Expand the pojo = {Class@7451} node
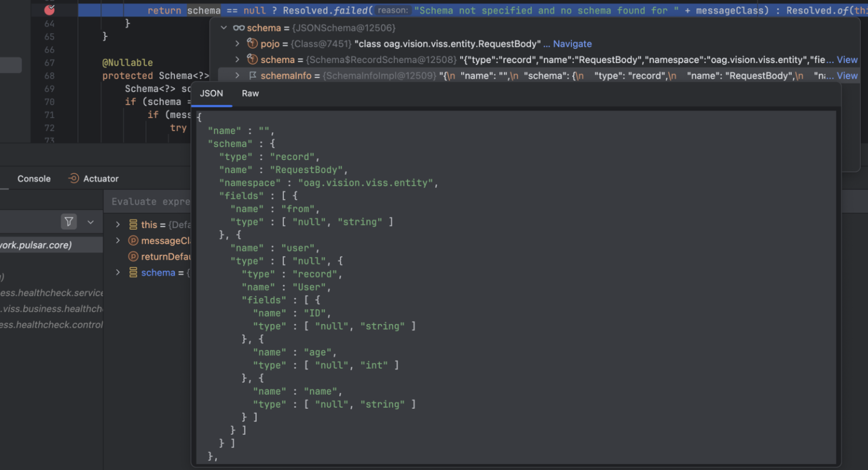The height and width of the screenshot is (470, 868). (x=237, y=44)
